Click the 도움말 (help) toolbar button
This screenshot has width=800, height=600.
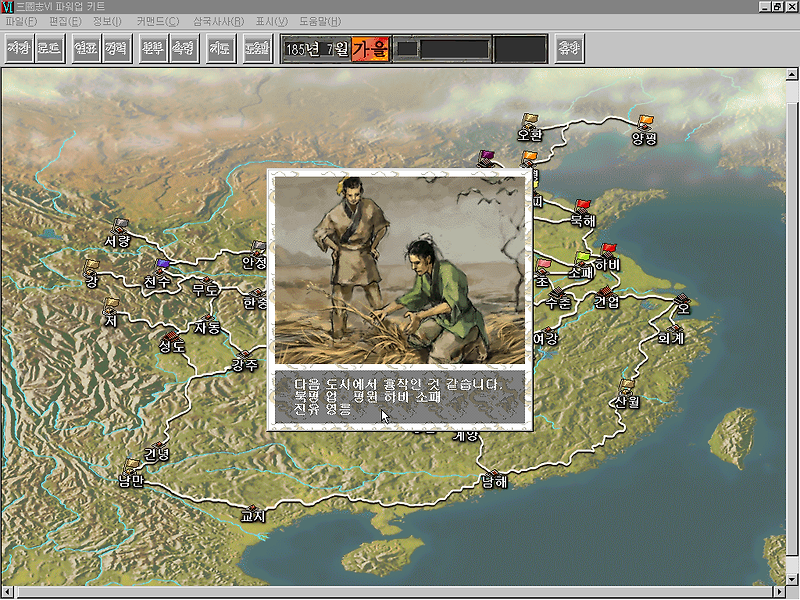point(258,48)
